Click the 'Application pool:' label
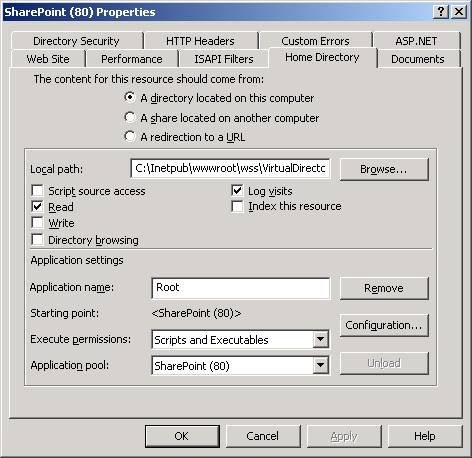This screenshot has width=472, height=458. (70, 365)
